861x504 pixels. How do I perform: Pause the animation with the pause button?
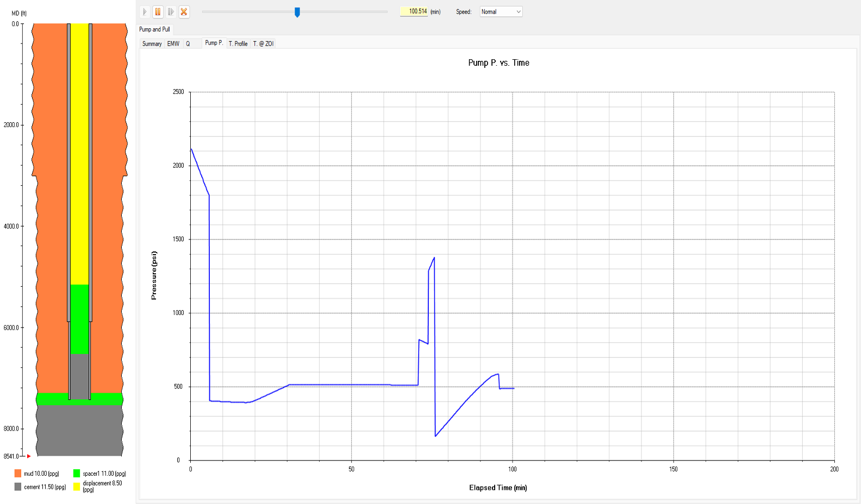pyautogui.click(x=158, y=11)
